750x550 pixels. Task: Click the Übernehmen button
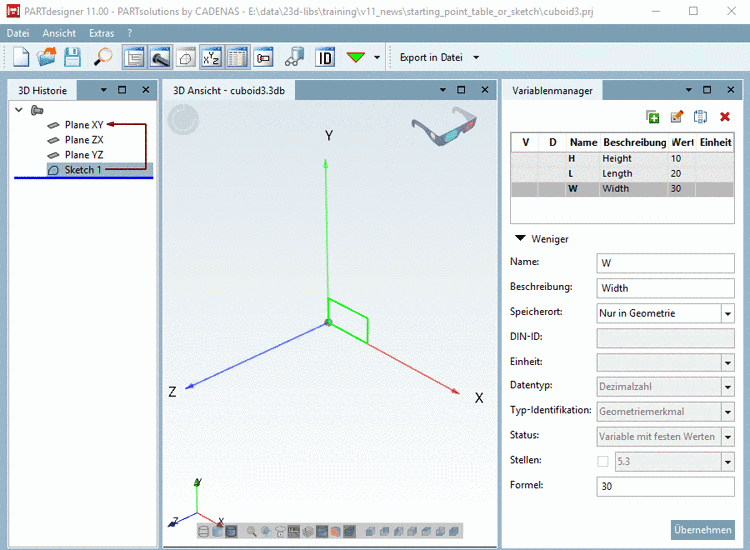tap(702, 530)
